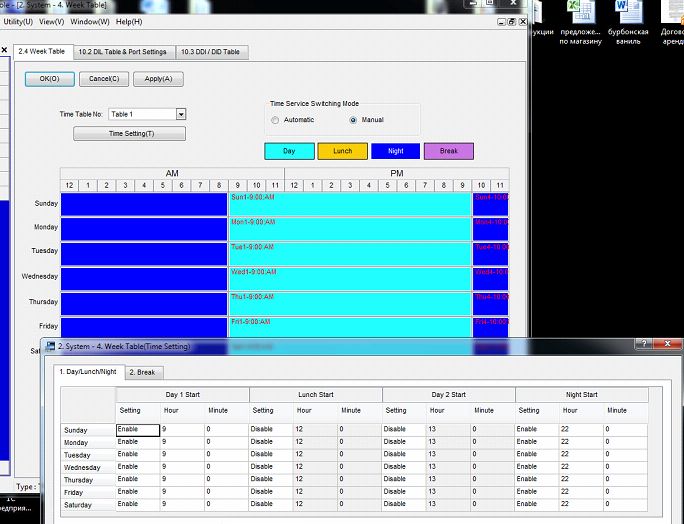The height and width of the screenshot is (524, 684).
Task: Select Automatic switching mode
Action: pos(275,120)
